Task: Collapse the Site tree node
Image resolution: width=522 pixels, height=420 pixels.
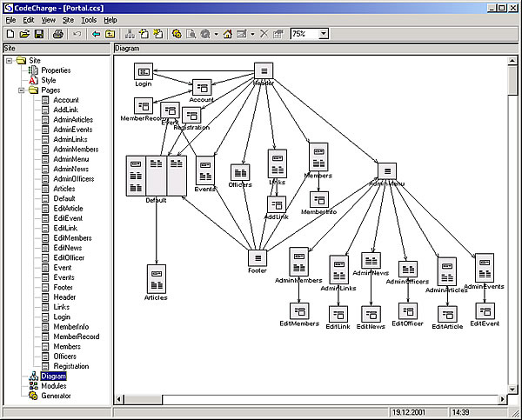Action: tap(10, 61)
